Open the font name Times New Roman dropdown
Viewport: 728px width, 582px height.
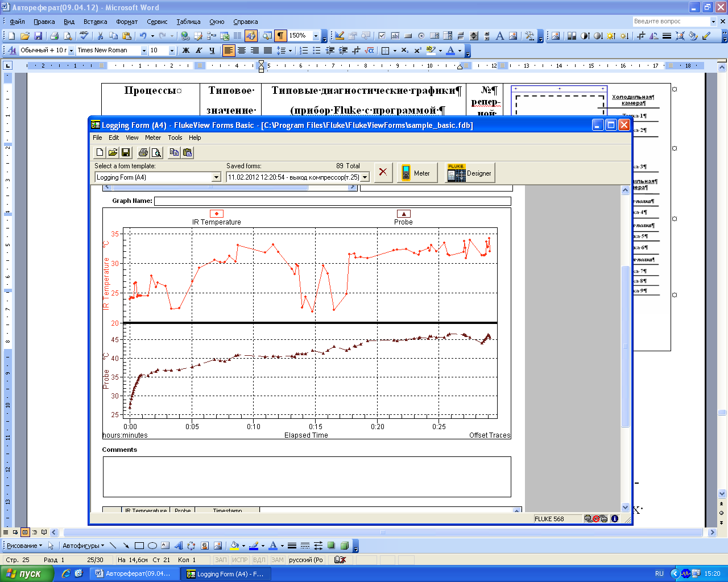pos(144,51)
